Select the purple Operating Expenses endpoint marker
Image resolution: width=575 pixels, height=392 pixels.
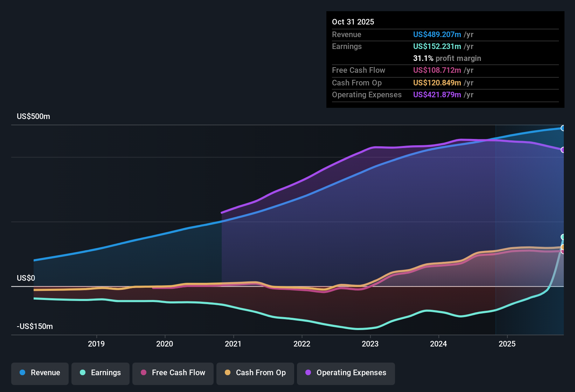tap(563, 150)
